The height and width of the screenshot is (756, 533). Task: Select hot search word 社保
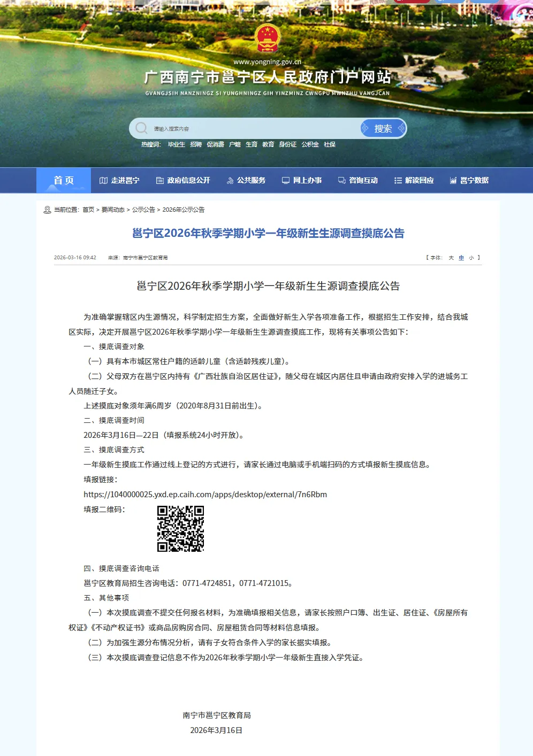click(x=330, y=144)
